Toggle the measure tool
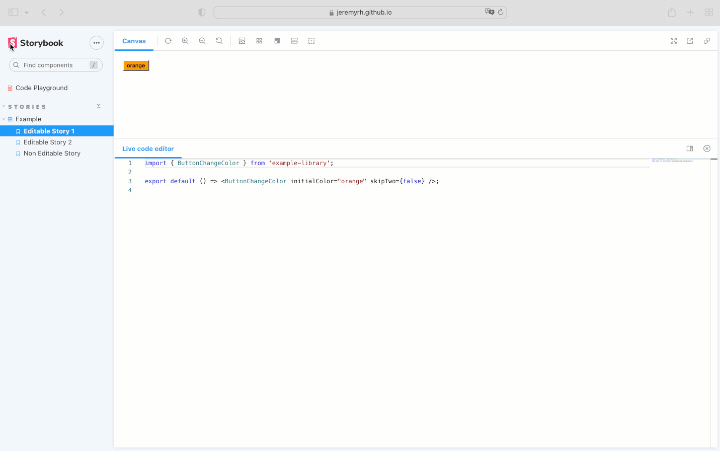This screenshot has width=720, height=451. click(x=294, y=41)
